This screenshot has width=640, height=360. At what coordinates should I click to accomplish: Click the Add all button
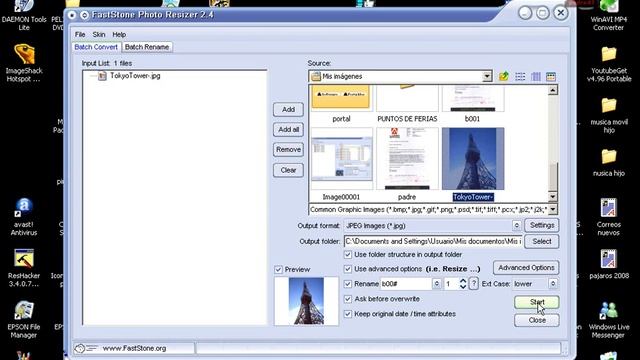point(288,129)
